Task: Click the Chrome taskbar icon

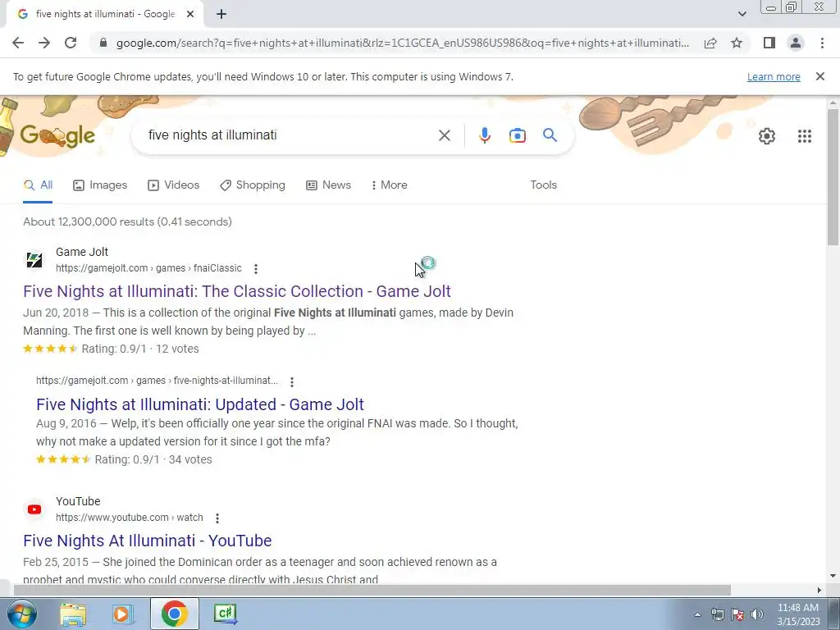Action: click(x=174, y=614)
